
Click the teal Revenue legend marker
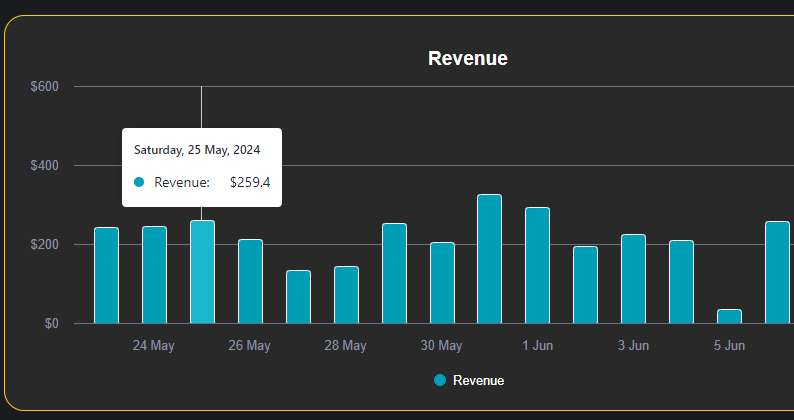[x=440, y=381]
